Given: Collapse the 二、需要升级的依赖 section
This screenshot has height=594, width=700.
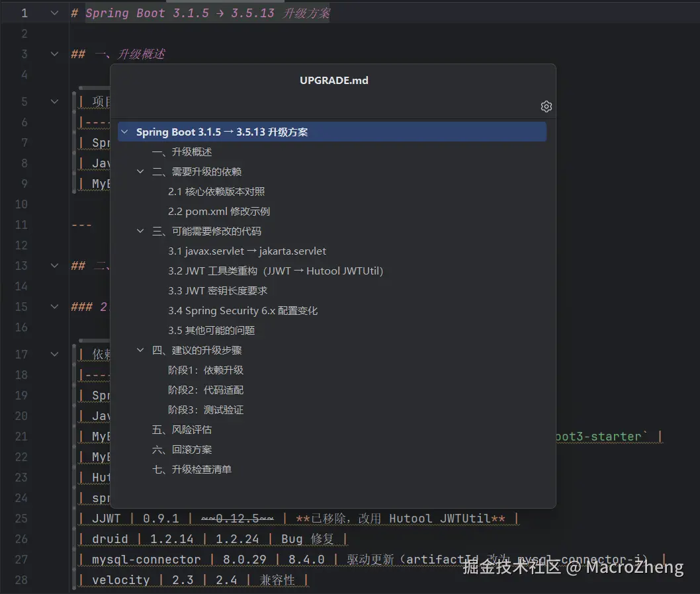Looking at the screenshot, I should tap(140, 171).
